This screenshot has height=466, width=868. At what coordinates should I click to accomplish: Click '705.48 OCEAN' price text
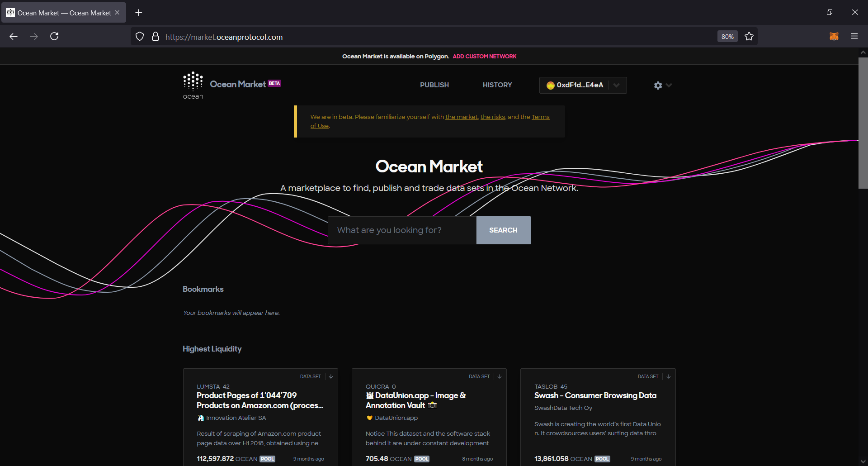(x=389, y=459)
